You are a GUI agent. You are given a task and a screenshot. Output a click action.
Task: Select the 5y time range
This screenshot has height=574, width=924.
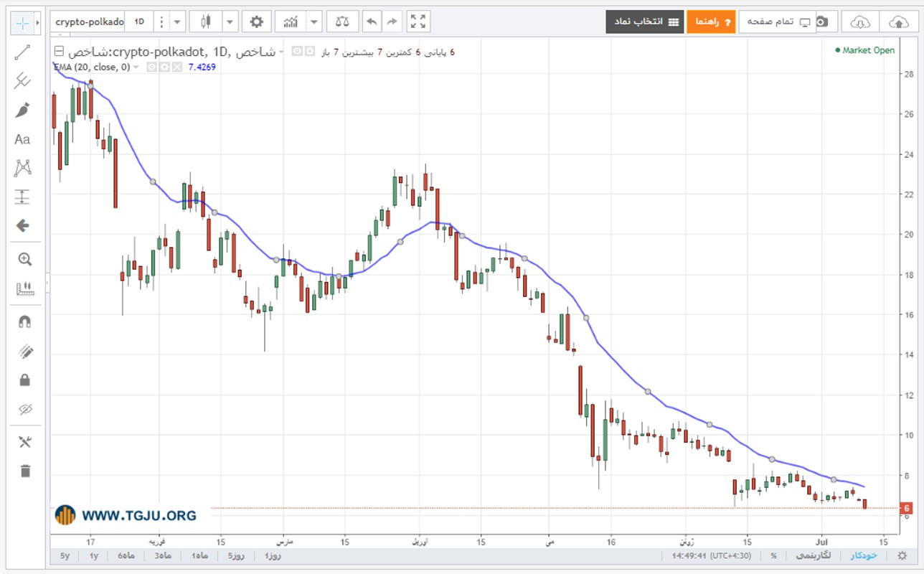(65, 556)
